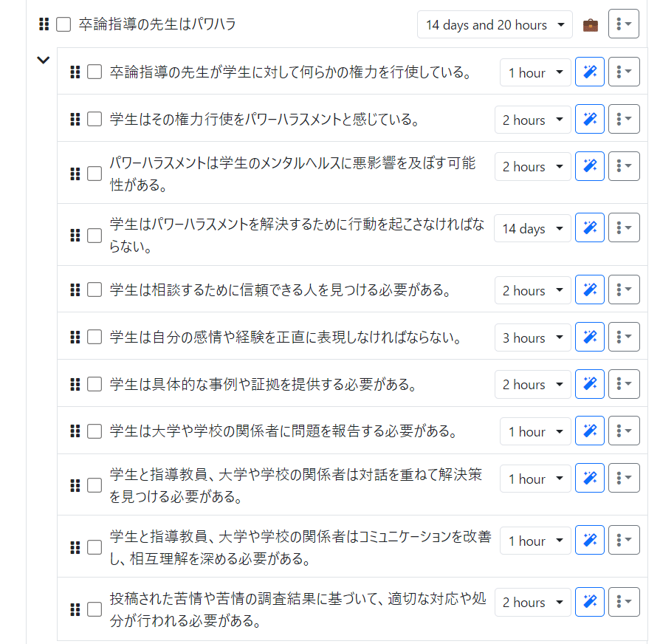
Task: Open 1 hour dropdown for コミュニケーションを改善 task
Action: point(535,541)
